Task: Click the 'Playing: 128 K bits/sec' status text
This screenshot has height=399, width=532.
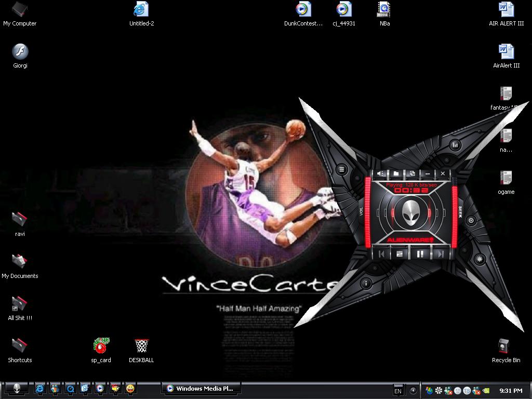Action: (x=411, y=185)
